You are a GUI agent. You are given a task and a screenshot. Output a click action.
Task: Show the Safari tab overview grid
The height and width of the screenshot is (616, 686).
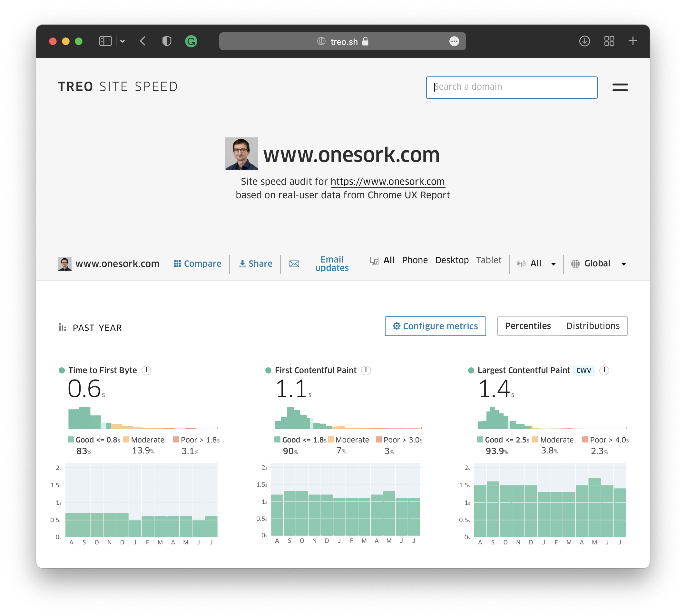click(609, 41)
